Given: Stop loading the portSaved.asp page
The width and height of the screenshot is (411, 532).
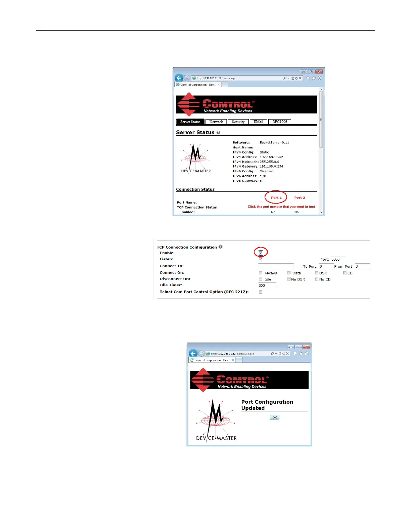Looking at the screenshot, I should [287, 354].
